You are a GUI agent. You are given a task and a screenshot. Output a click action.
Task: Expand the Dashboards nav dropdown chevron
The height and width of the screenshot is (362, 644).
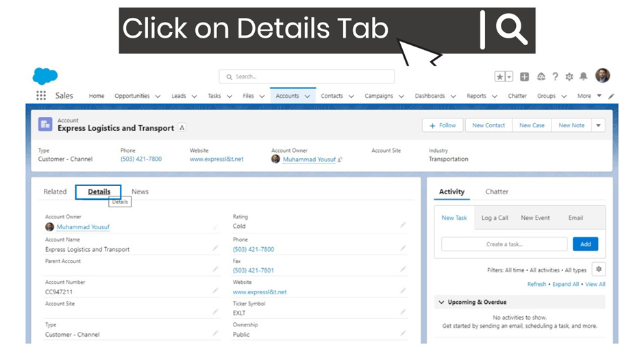pyautogui.click(x=453, y=96)
